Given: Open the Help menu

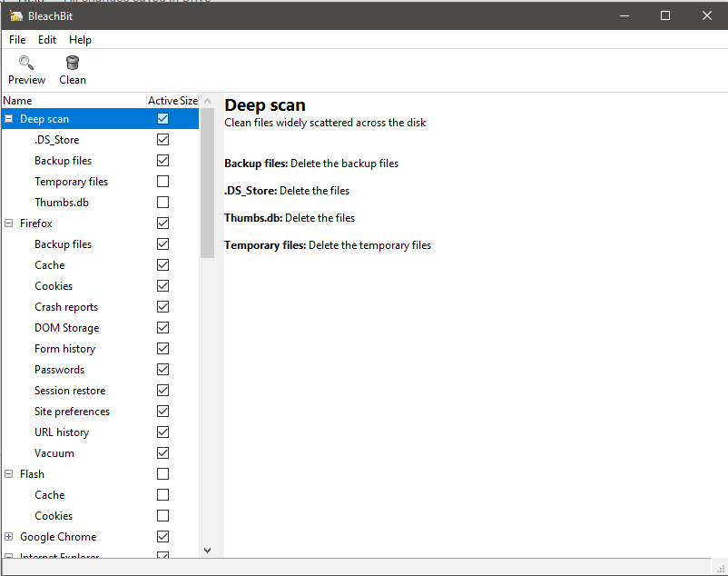Looking at the screenshot, I should [x=80, y=40].
